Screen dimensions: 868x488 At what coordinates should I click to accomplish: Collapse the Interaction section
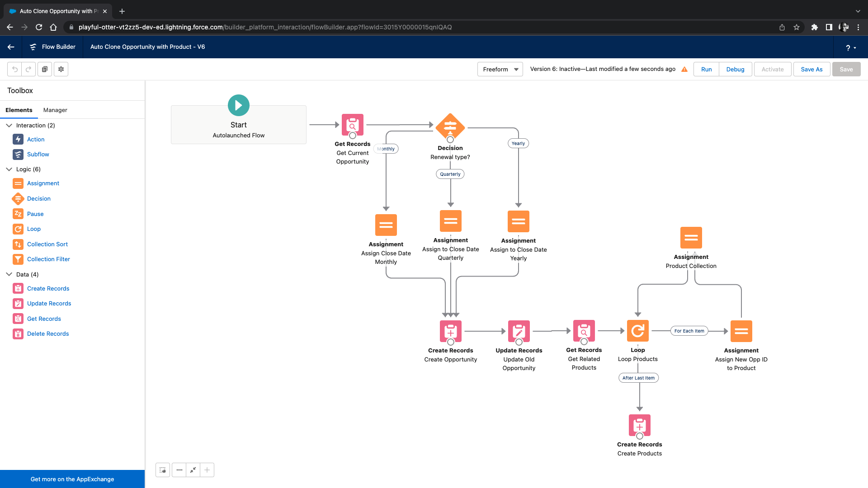tap(9, 125)
